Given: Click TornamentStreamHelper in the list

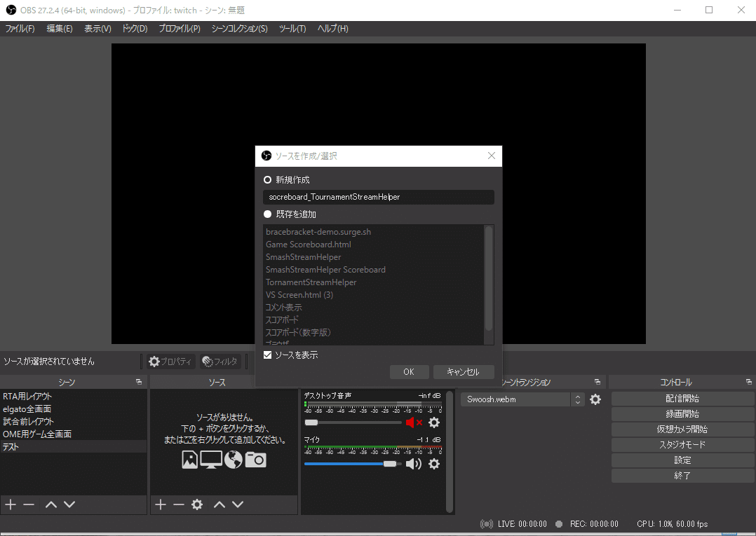Looking at the screenshot, I should tap(311, 282).
